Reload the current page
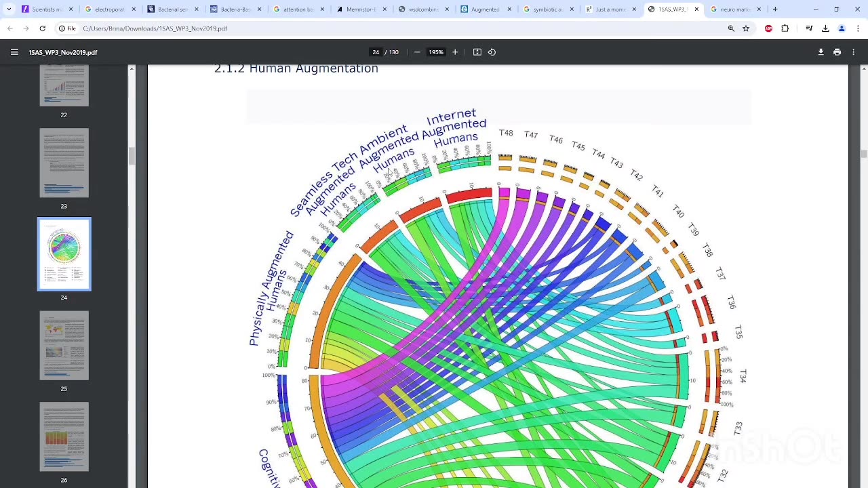The image size is (868, 488). 42,28
